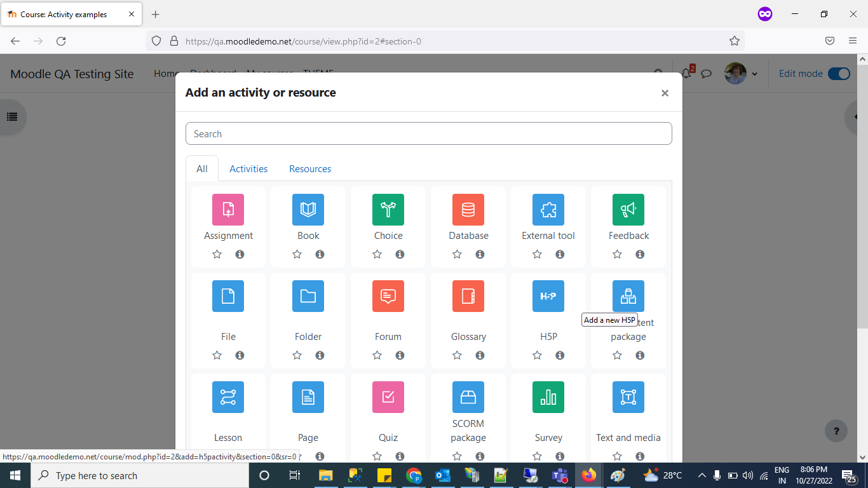Star the Book resource as favourite

(297, 254)
